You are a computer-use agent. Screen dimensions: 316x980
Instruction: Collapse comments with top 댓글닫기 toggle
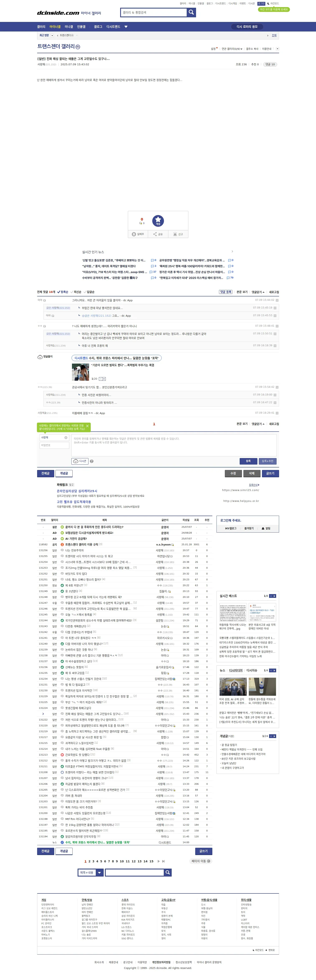pos(258,292)
